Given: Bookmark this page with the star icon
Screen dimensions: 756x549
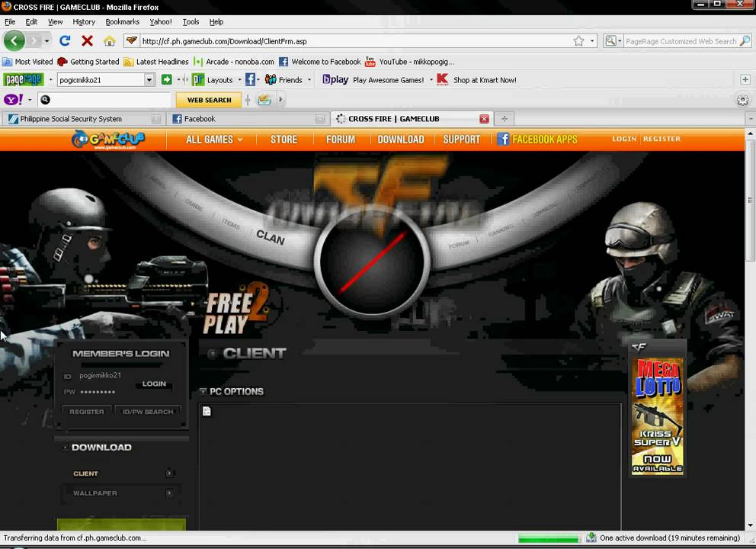Looking at the screenshot, I should tap(578, 41).
